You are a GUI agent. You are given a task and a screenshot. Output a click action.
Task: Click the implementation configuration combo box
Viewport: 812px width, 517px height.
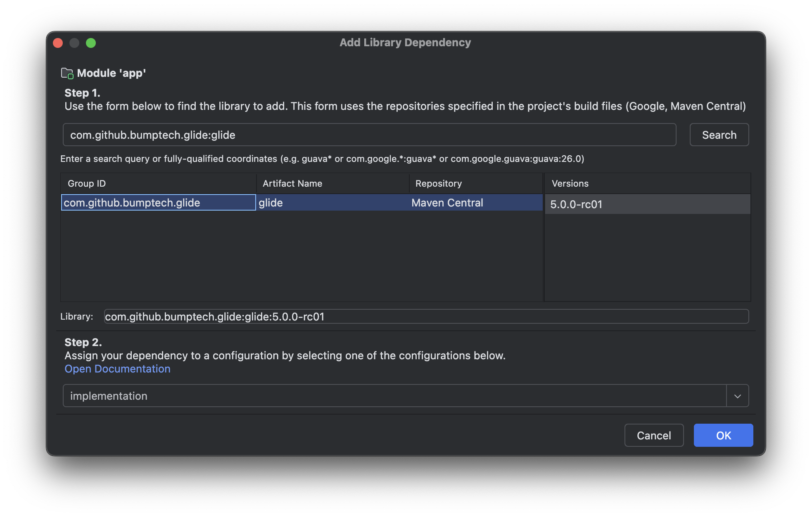394,396
